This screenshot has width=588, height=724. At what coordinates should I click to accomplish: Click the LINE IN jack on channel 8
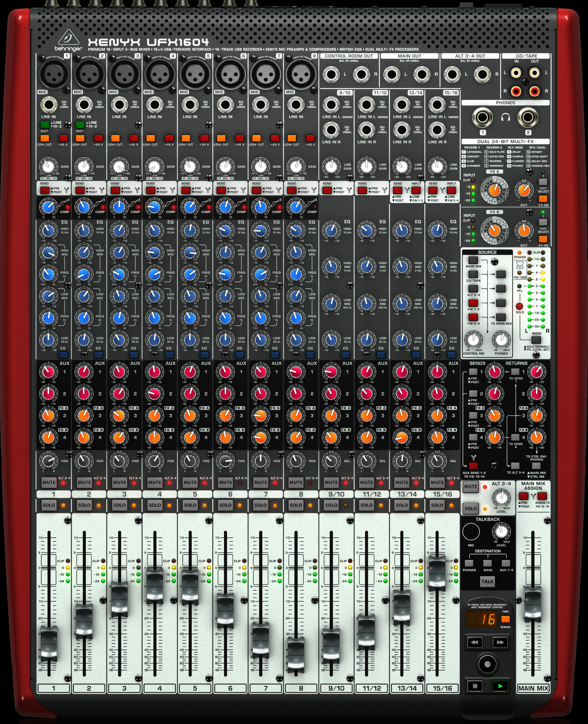(296, 105)
